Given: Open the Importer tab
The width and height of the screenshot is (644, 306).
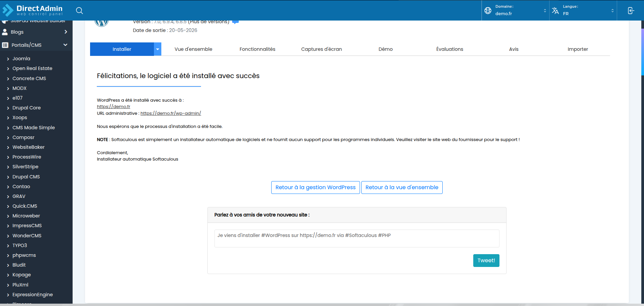Looking at the screenshot, I should [x=578, y=49].
